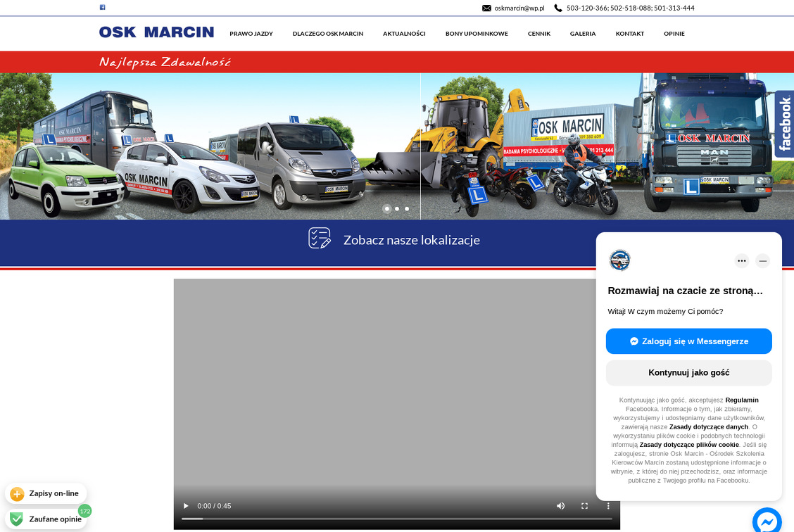
Task: Click Rozmawiaj na czacie ze stroną heading
Action: coord(685,291)
